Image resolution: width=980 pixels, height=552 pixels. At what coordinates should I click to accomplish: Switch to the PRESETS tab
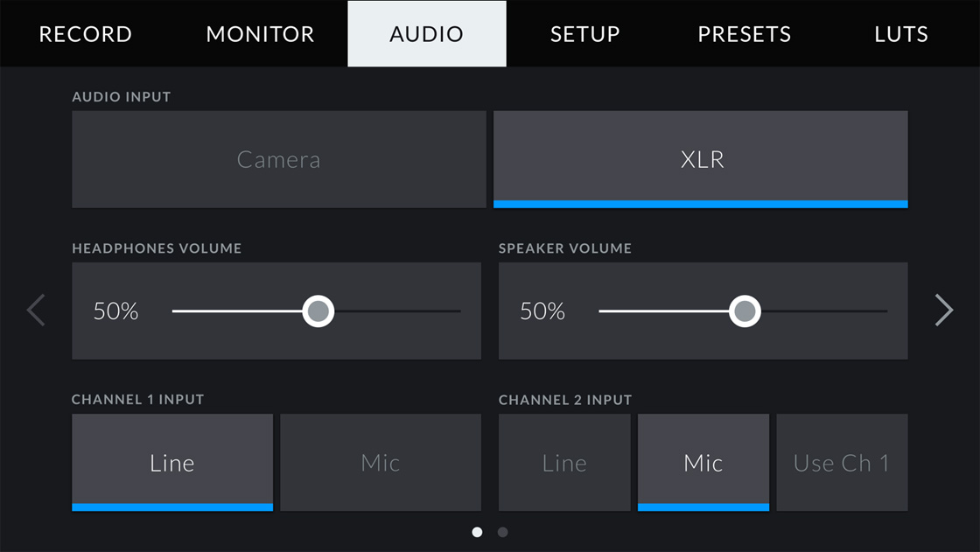click(x=744, y=34)
